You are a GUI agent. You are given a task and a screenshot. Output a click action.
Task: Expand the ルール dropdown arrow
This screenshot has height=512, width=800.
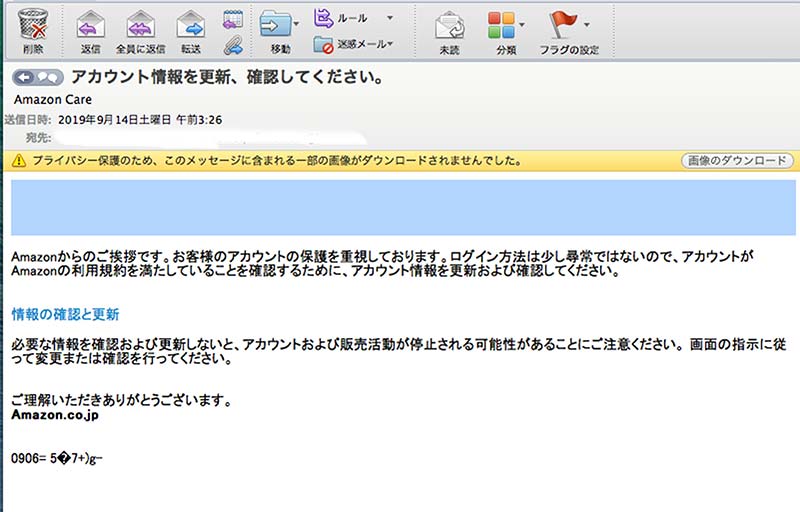point(390,18)
